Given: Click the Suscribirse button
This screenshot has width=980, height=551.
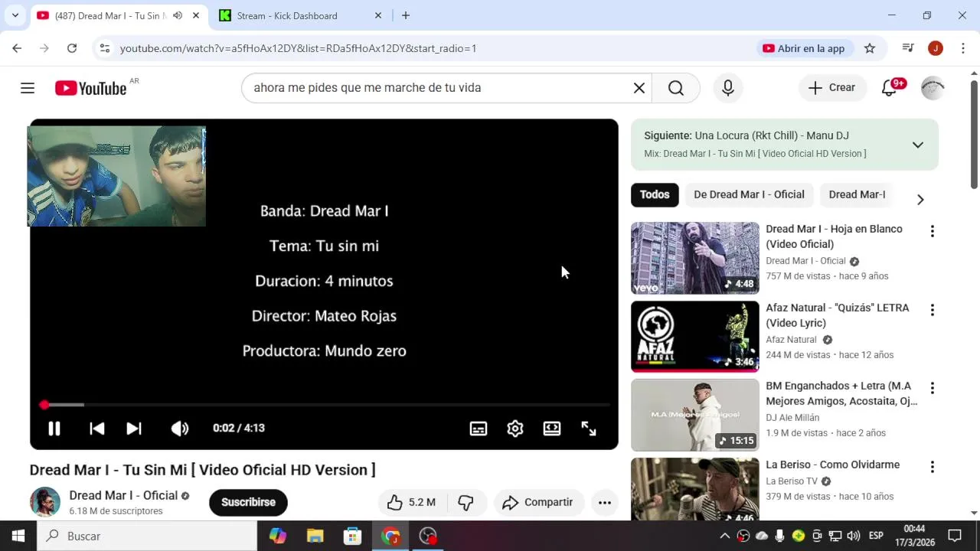Looking at the screenshot, I should 248,502.
